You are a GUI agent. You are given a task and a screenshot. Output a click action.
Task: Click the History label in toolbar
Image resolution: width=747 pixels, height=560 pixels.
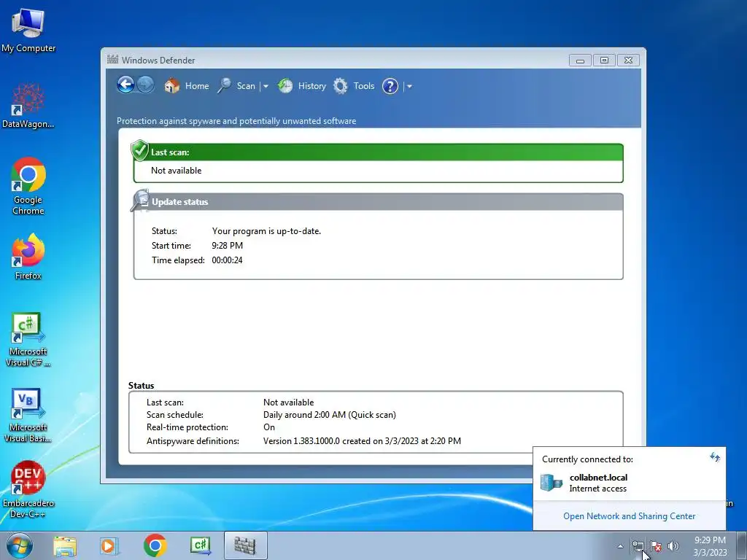pyautogui.click(x=311, y=86)
